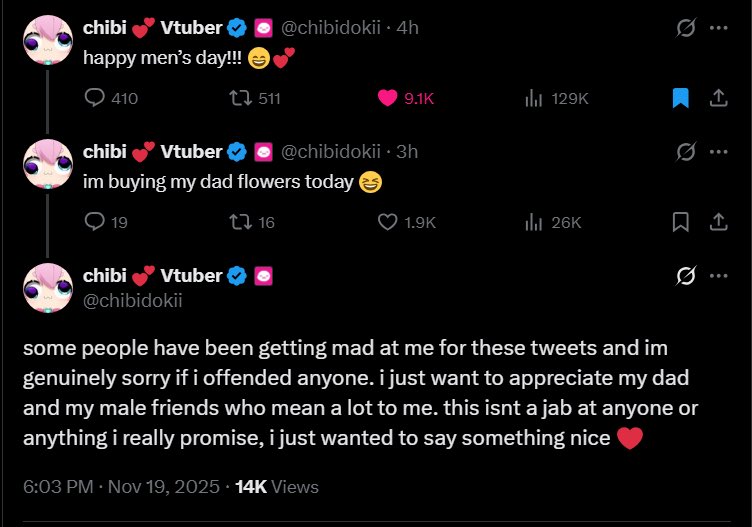Open more options on first tweet
The image size is (752, 527).
[x=717, y=28]
